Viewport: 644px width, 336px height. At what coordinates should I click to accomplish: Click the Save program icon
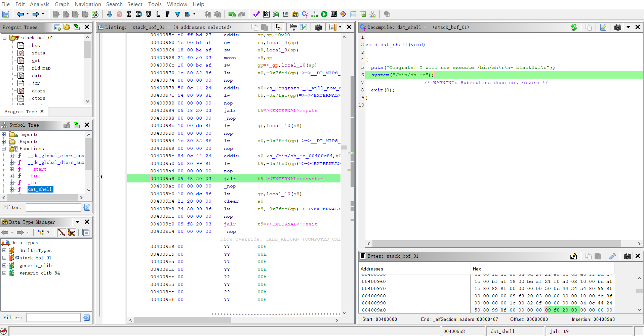click(6, 14)
